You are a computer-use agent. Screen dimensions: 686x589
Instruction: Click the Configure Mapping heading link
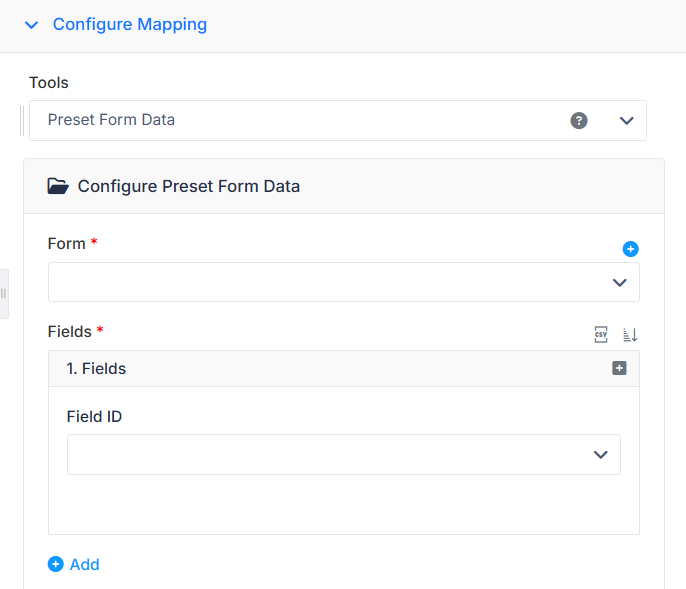130,25
